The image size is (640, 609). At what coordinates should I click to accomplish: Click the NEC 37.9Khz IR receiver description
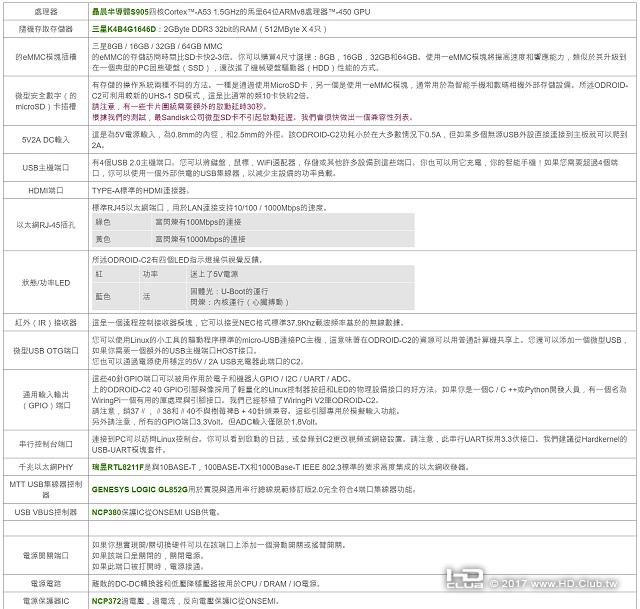tap(248, 323)
